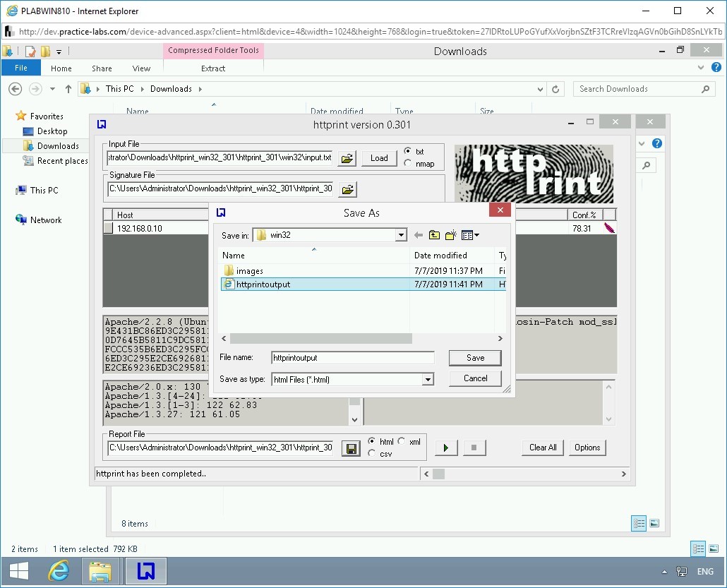Click the Save button in dialog
This screenshot has height=588, width=727.
click(475, 358)
